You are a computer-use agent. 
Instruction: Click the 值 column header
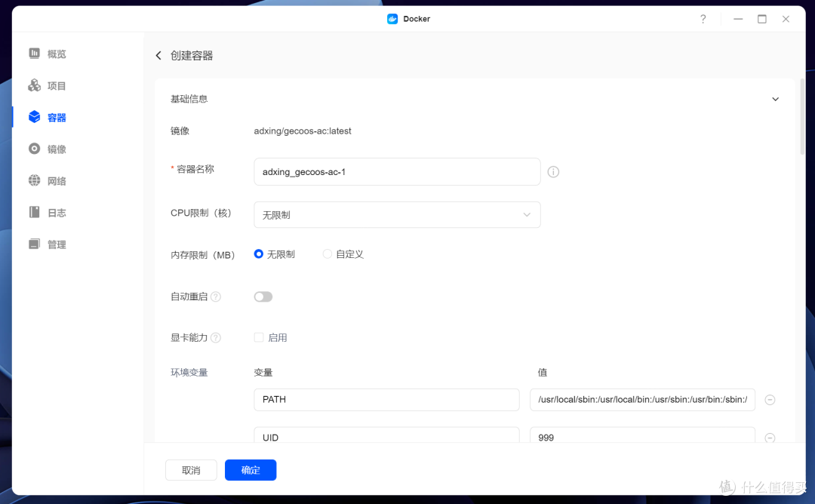[x=542, y=372]
